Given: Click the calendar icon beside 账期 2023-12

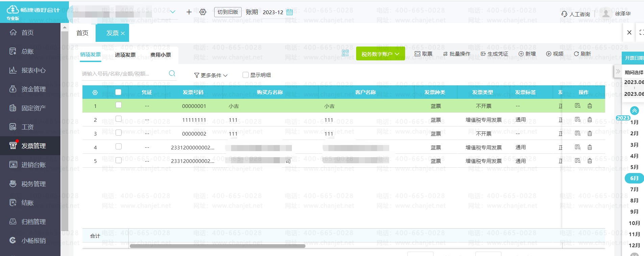Looking at the screenshot, I should click(290, 12).
